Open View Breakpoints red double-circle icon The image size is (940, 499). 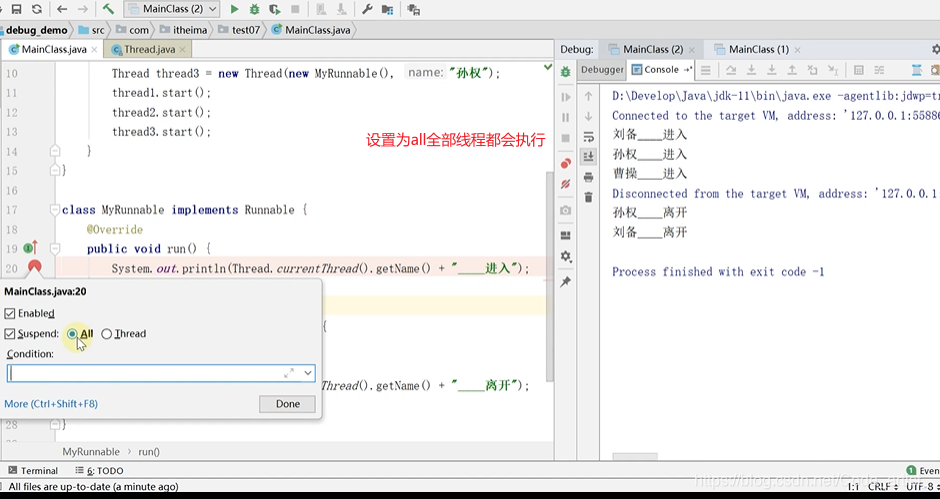coord(565,164)
